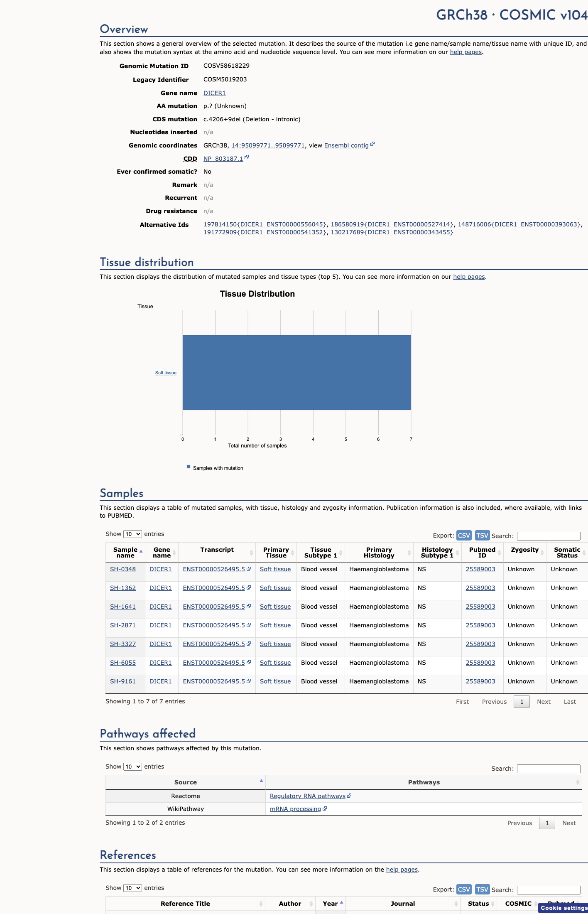The height and width of the screenshot is (914, 588).
Task: Sort Samples table by Histology Subtype 1
Action: 437,553
